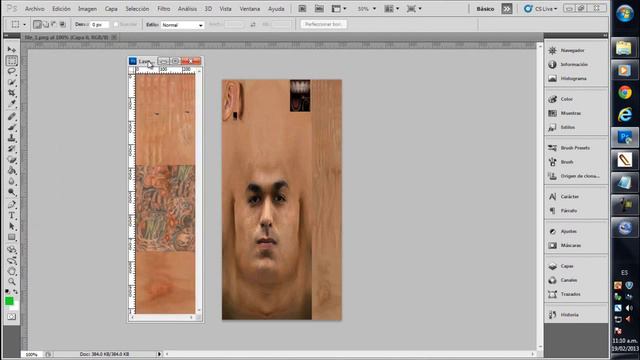Swap foreground and background colors
640x360 pixels.
pyautogui.click(x=16, y=291)
